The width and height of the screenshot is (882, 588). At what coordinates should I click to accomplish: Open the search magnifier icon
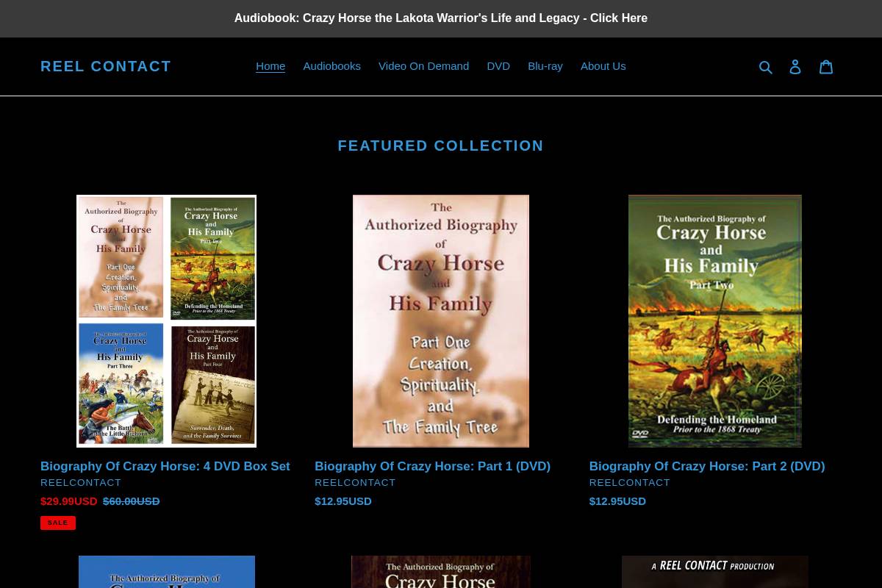point(766,67)
